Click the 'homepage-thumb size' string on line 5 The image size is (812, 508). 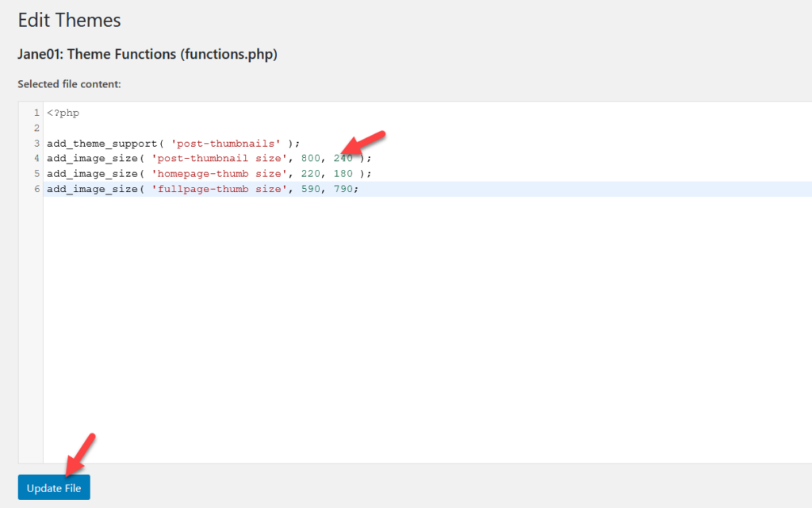tap(219, 174)
